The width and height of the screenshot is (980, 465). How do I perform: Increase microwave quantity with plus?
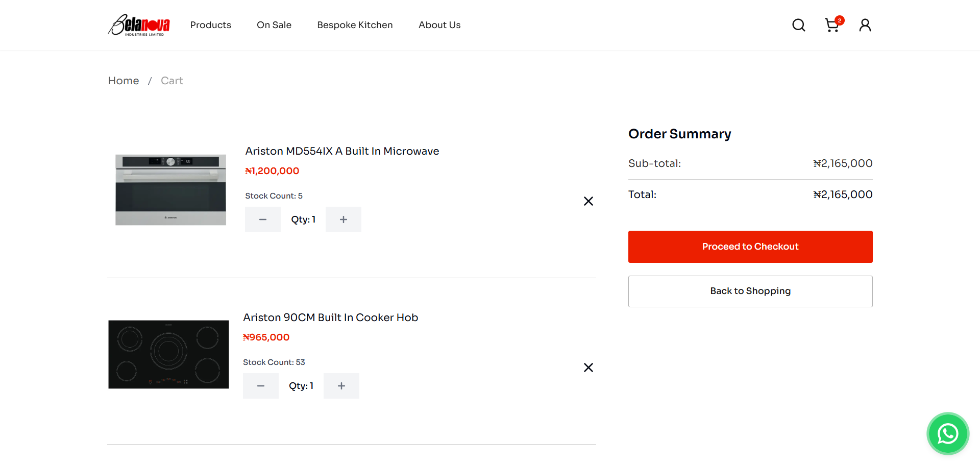coord(344,219)
